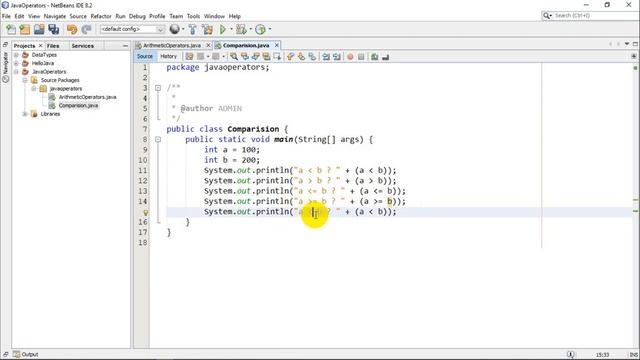Open the editor tab list dropdown arrow
Screen dimensions: 640x360
coord(627,44)
